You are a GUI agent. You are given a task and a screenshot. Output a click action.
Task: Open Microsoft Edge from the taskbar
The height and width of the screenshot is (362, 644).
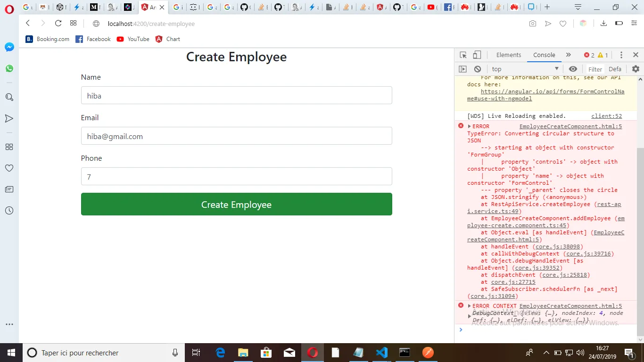coord(220,353)
